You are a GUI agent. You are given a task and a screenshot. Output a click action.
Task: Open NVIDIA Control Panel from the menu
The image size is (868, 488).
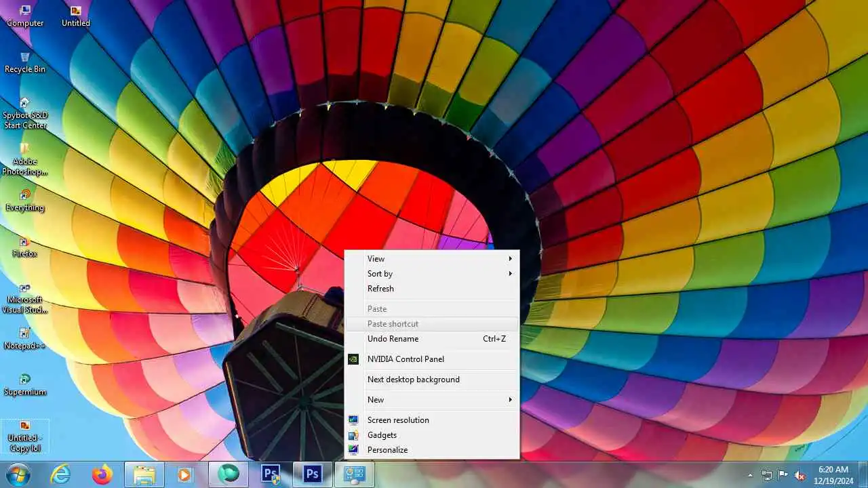(432, 359)
